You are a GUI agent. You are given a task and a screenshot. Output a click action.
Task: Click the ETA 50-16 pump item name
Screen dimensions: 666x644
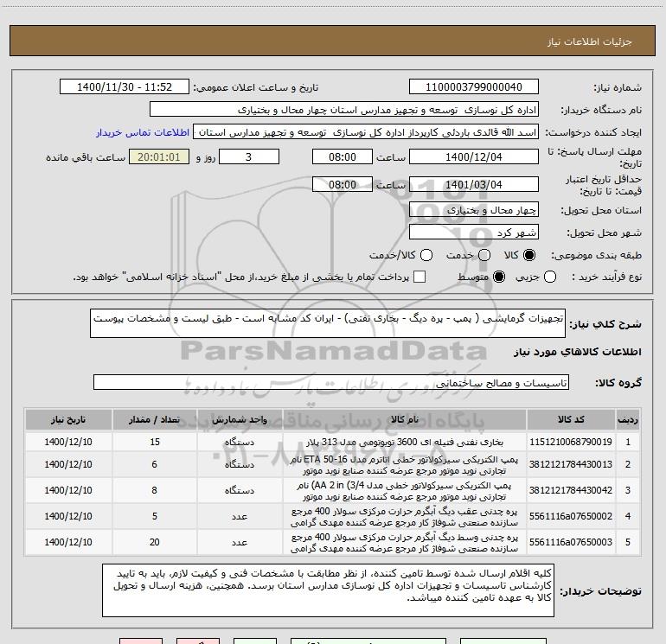(x=405, y=465)
